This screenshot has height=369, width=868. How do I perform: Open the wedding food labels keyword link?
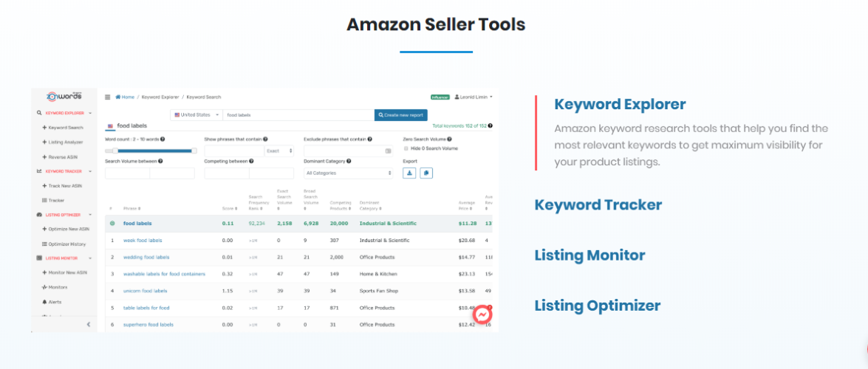(x=146, y=258)
